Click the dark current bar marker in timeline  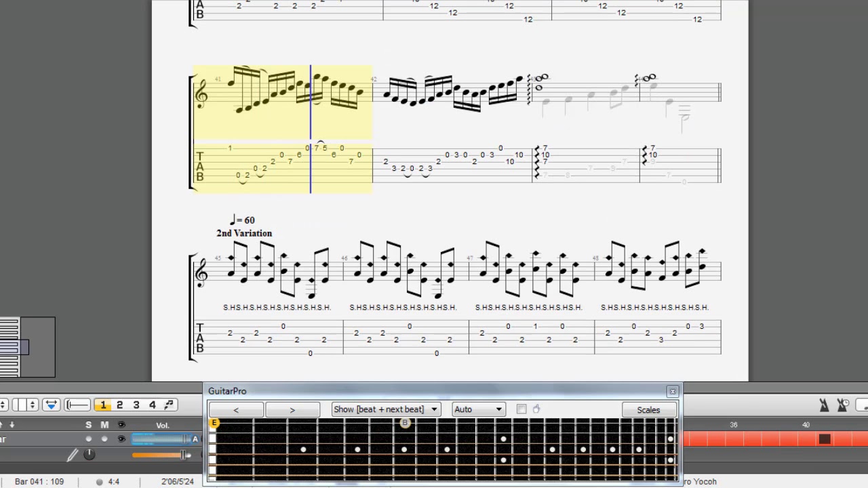pyautogui.click(x=825, y=439)
